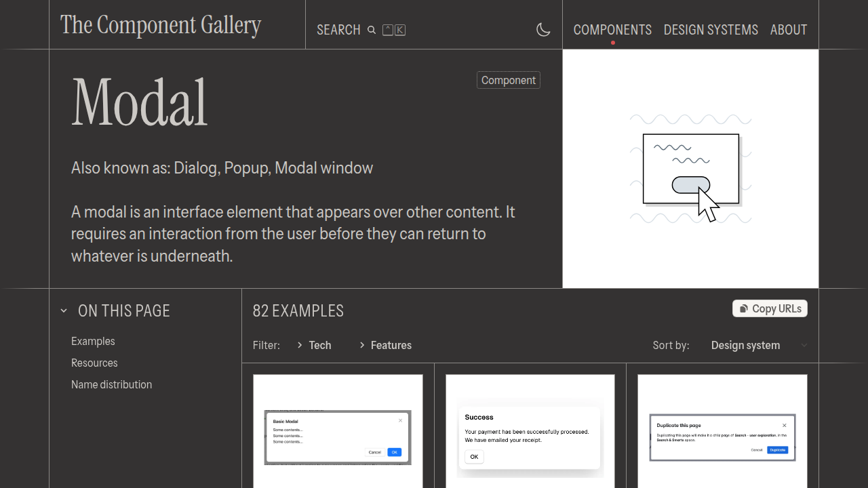The height and width of the screenshot is (488, 868).
Task: Open the Components nav item
Action: point(612,30)
